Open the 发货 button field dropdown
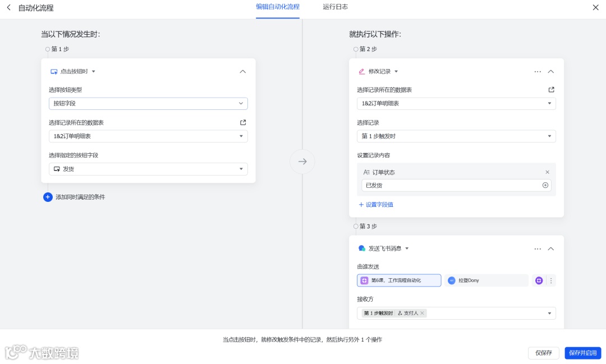Viewport: 606px width, 364px height. [148, 169]
